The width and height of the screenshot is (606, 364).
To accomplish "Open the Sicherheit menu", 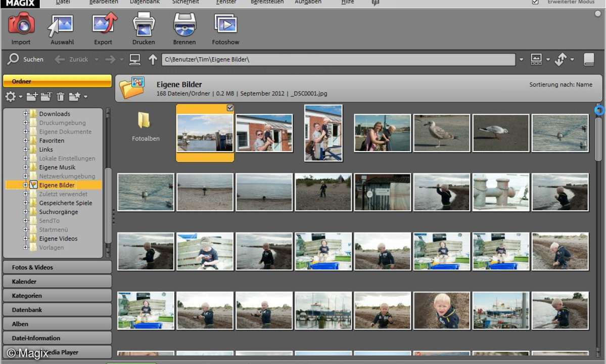I will tap(185, 2).
